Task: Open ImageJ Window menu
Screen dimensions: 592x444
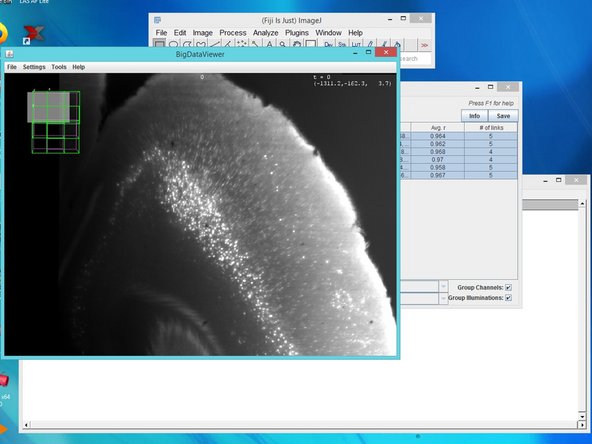Action: click(328, 33)
